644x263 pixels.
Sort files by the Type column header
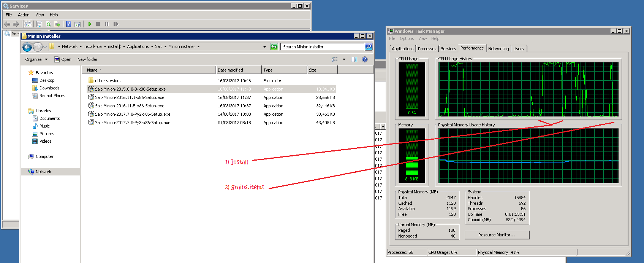tap(284, 70)
